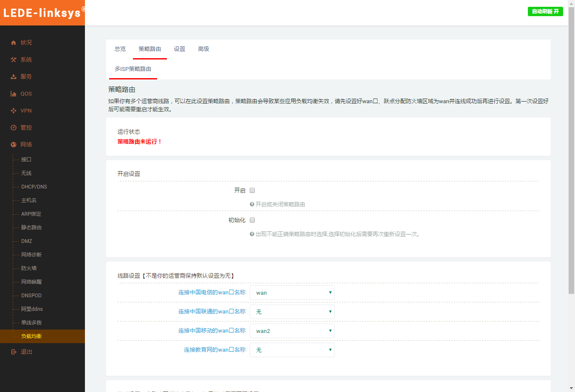Click the page vertical scrollbar

click(x=571, y=170)
